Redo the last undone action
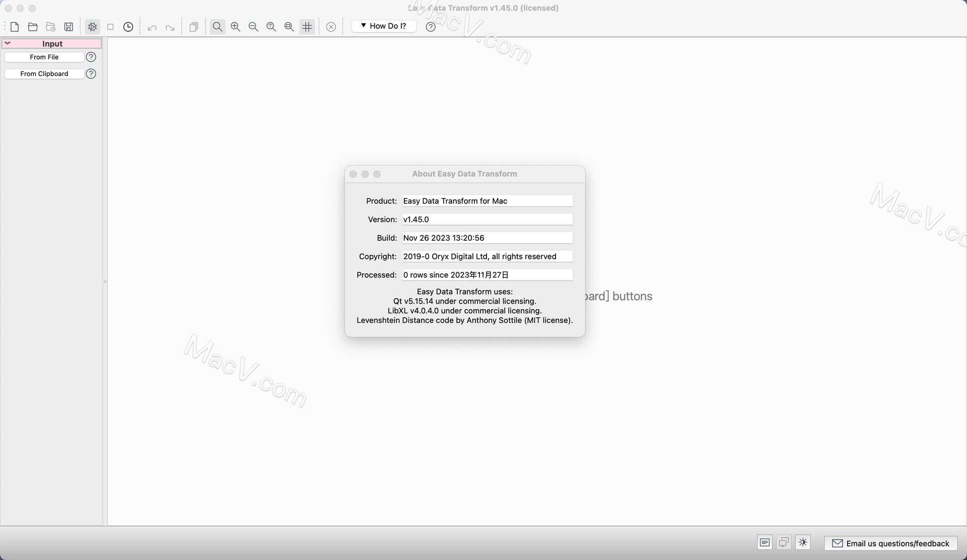The image size is (967, 560). 170,27
